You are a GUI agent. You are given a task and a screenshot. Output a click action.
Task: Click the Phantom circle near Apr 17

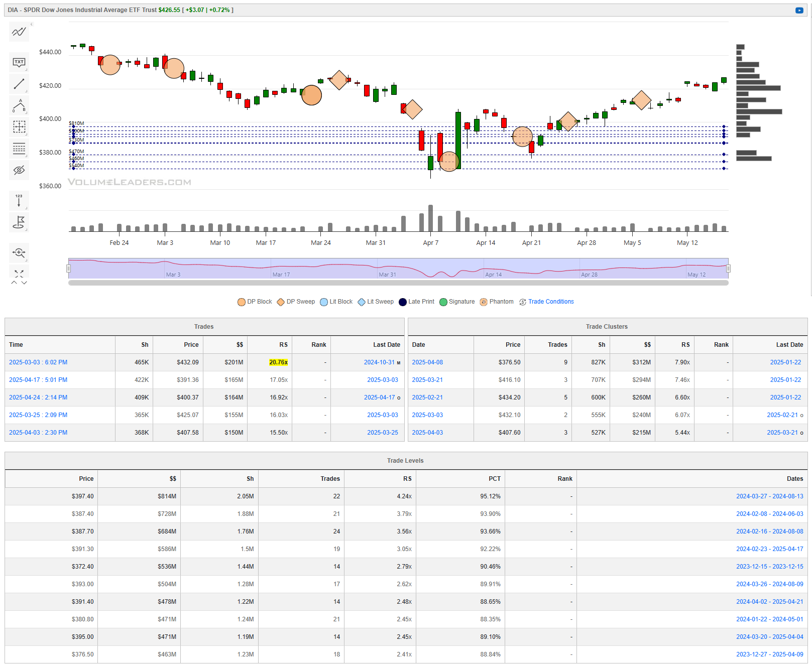point(522,137)
